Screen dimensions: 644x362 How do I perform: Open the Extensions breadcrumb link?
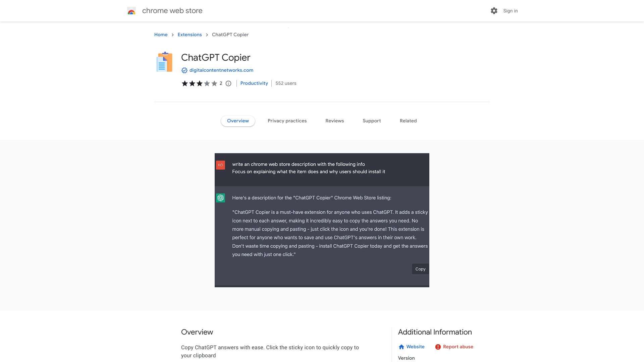point(190,35)
